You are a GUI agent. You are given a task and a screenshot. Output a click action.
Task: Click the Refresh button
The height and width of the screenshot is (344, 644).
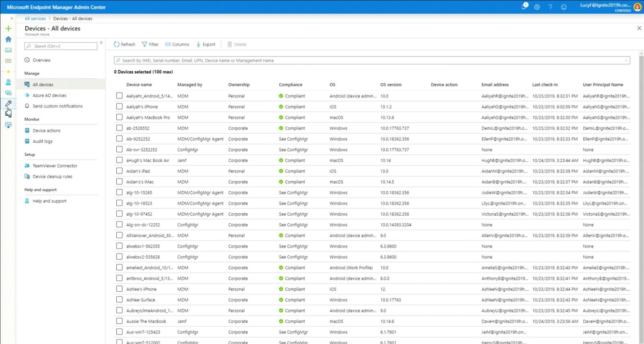point(124,44)
